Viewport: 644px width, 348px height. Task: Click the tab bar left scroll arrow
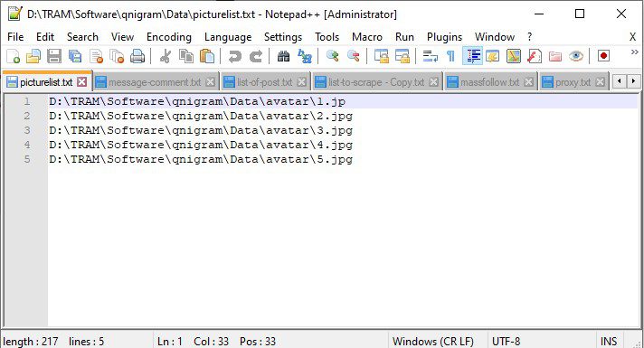coord(620,81)
